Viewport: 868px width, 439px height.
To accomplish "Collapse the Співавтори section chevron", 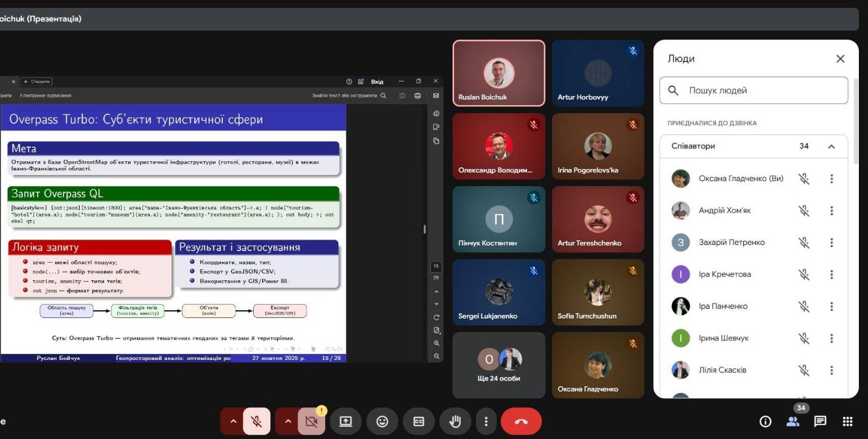I will [831, 147].
